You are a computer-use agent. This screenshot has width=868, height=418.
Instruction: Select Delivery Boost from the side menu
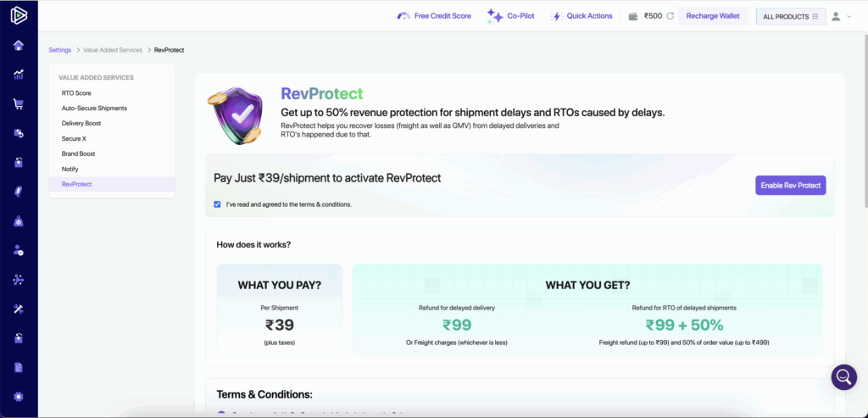pos(82,124)
